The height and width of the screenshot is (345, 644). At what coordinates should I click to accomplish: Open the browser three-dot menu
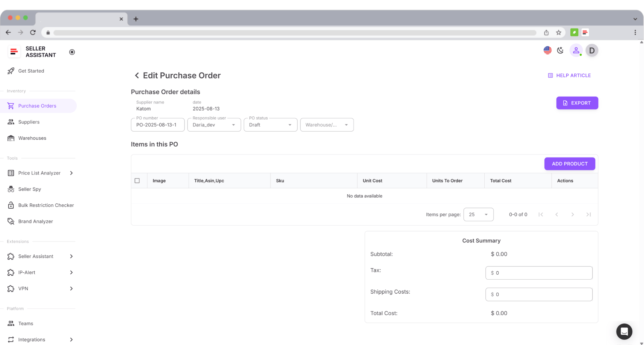pyautogui.click(x=635, y=33)
